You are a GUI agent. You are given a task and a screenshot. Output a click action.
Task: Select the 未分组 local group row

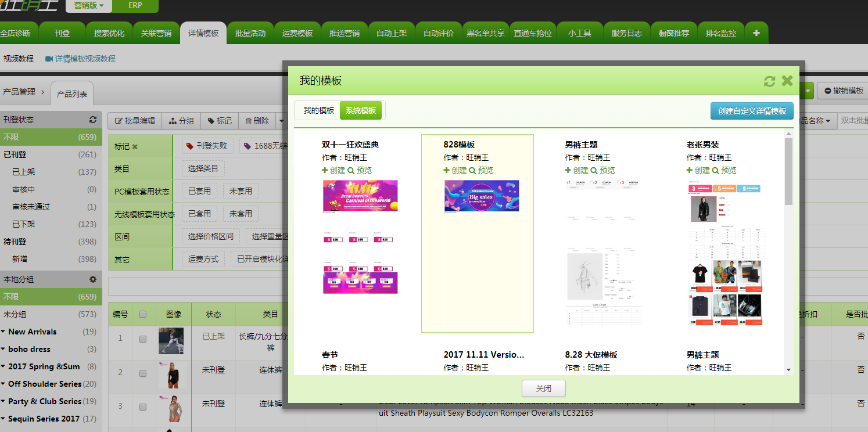[51, 314]
